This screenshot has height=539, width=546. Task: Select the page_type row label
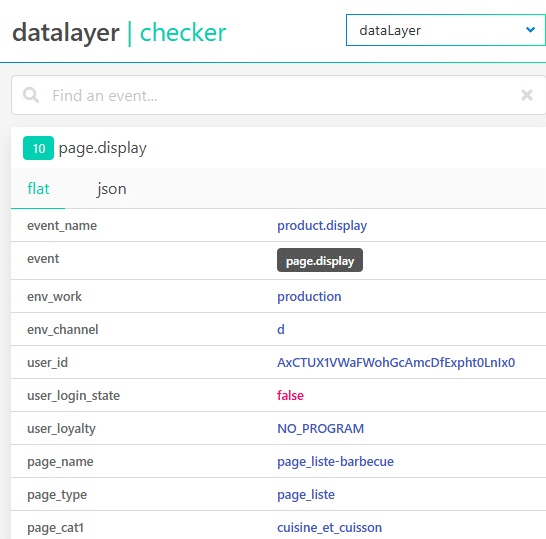click(x=57, y=495)
